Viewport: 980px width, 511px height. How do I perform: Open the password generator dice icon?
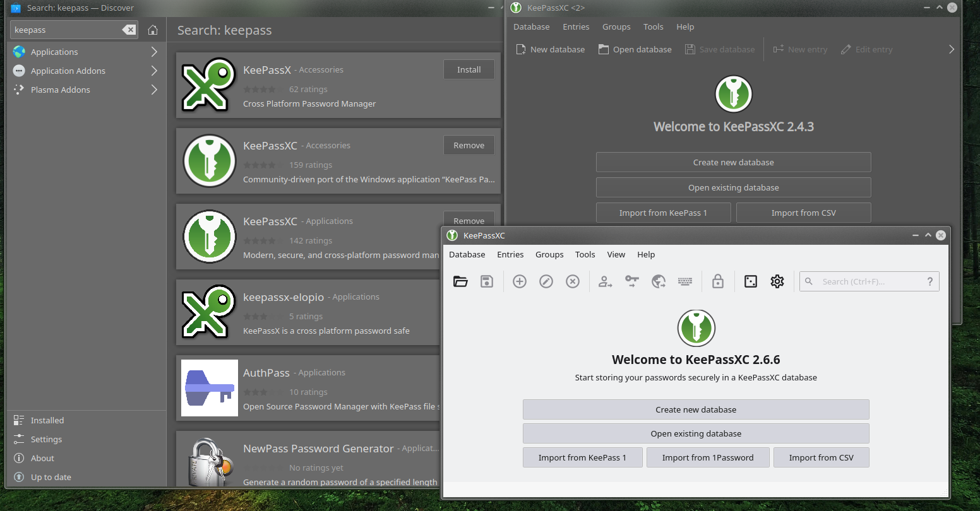point(750,281)
